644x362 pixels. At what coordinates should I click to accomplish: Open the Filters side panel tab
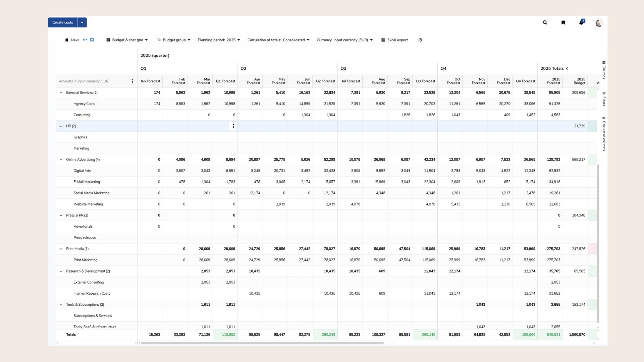pos(604,99)
